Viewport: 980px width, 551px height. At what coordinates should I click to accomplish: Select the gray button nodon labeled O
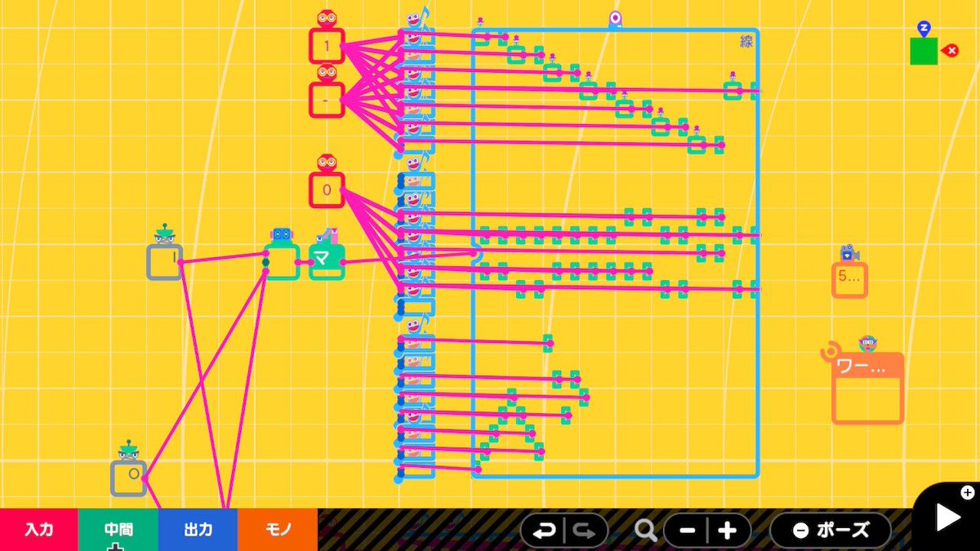tap(129, 478)
